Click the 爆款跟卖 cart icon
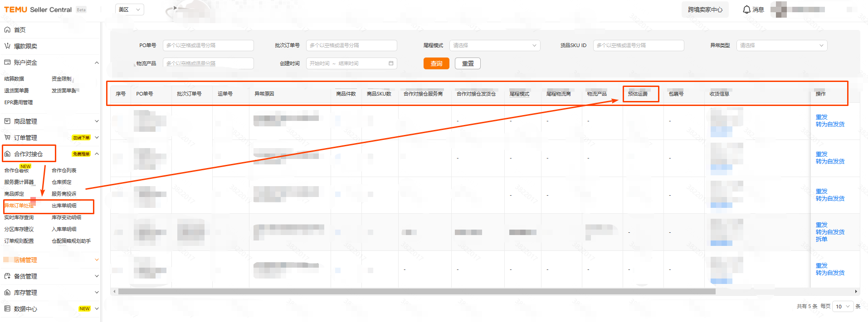Viewport: 868px width, 322px height. [x=7, y=46]
